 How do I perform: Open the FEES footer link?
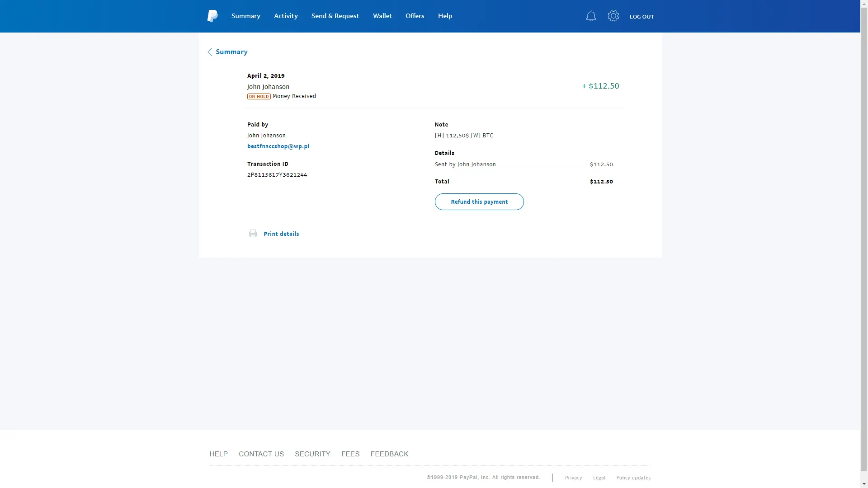(350, 454)
